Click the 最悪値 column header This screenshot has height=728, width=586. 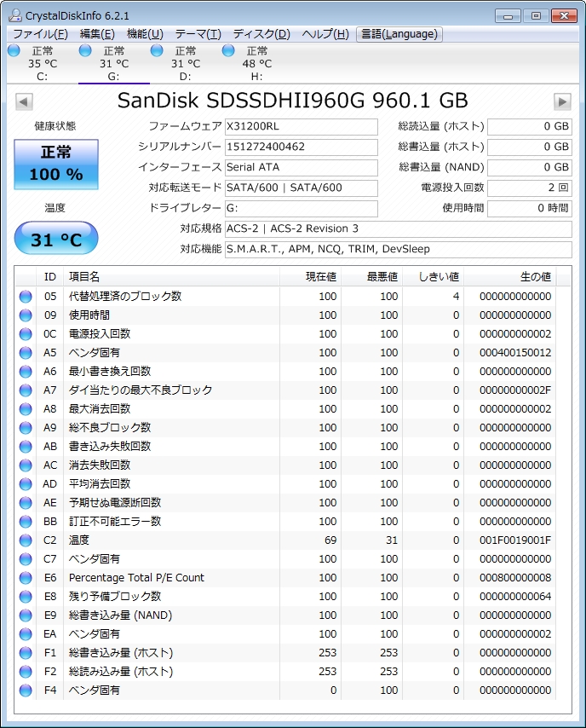(371, 277)
